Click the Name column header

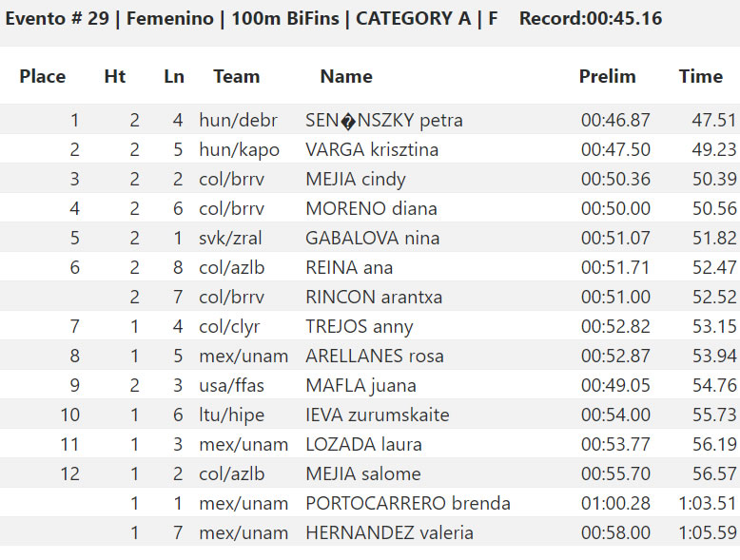pyautogui.click(x=346, y=76)
